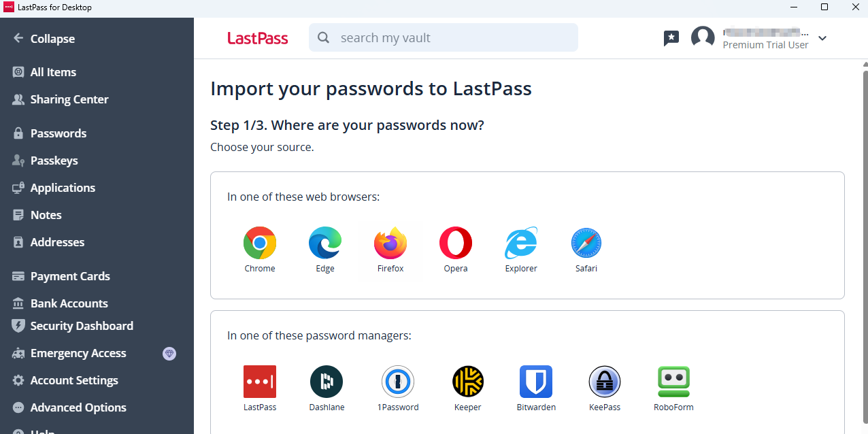Collapse the sidebar navigation

pos(45,38)
